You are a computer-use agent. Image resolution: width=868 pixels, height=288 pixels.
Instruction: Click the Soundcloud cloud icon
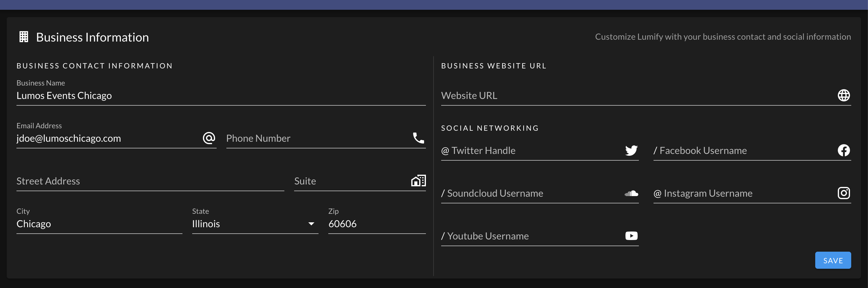[x=631, y=193]
